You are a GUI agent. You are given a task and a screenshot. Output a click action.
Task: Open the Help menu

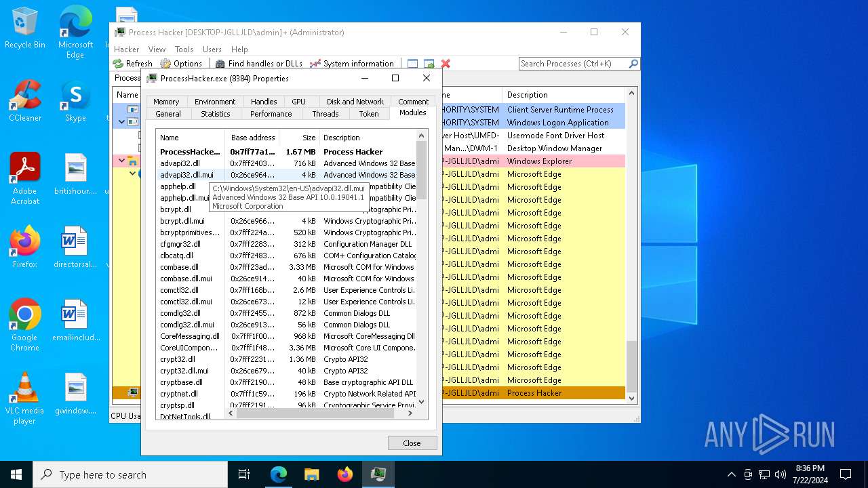239,49
